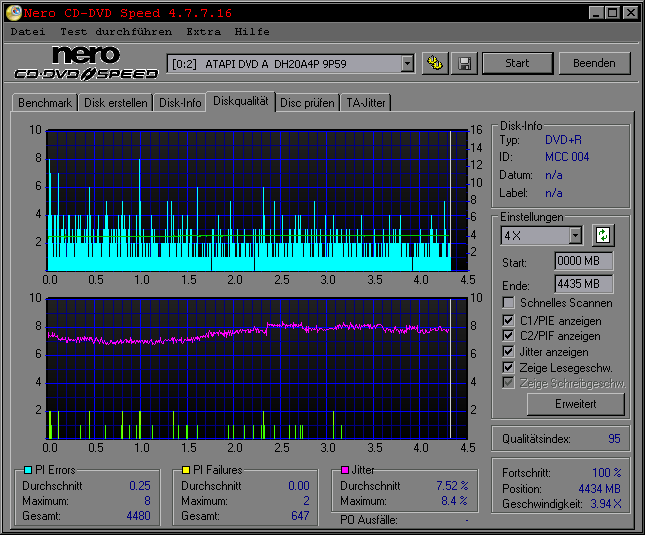Open the options wrench icon
645x535 pixels.
tap(435, 63)
